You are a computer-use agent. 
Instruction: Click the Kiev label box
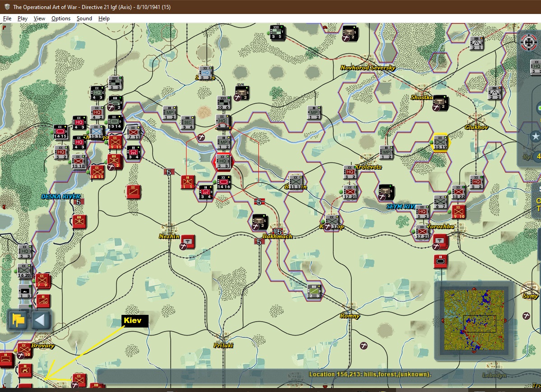point(135,321)
